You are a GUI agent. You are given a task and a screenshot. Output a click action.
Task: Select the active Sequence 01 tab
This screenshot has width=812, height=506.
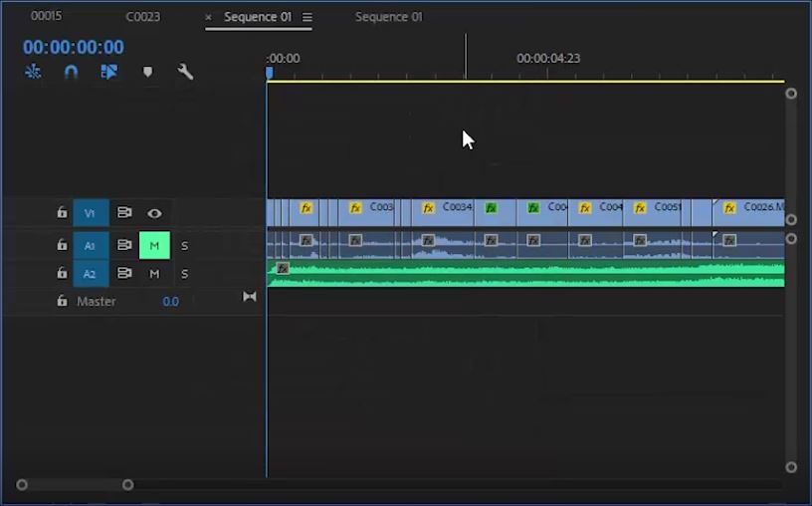[258, 17]
